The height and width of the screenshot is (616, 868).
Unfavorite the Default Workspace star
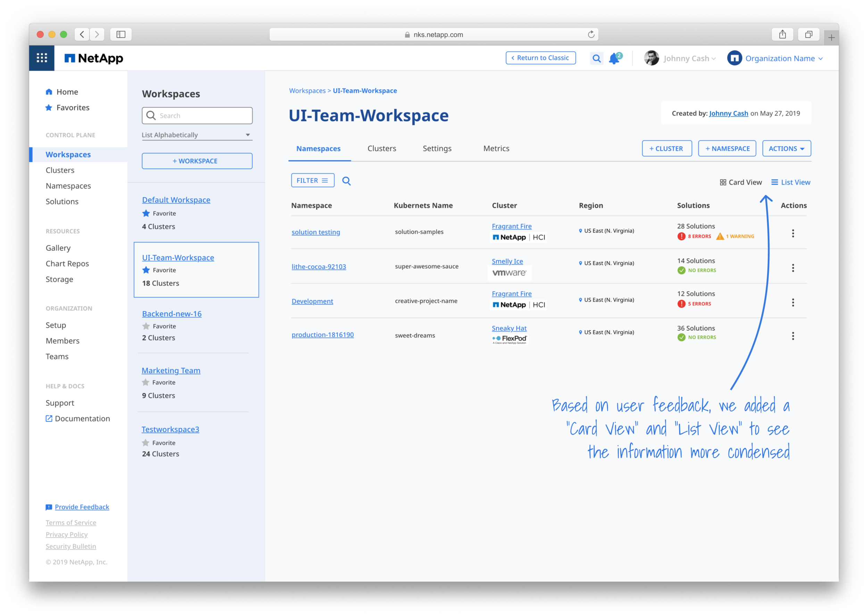146,213
